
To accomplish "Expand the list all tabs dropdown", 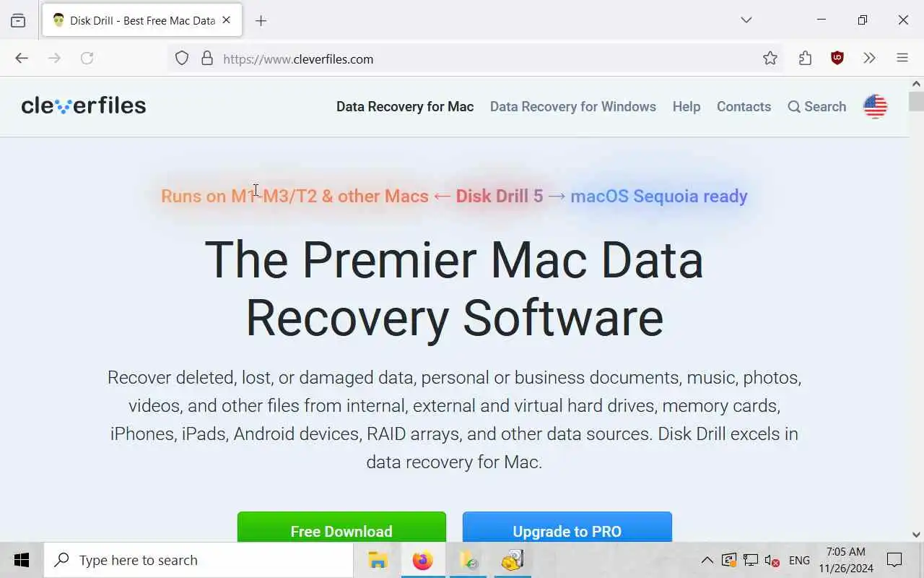I will tap(746, 20).
